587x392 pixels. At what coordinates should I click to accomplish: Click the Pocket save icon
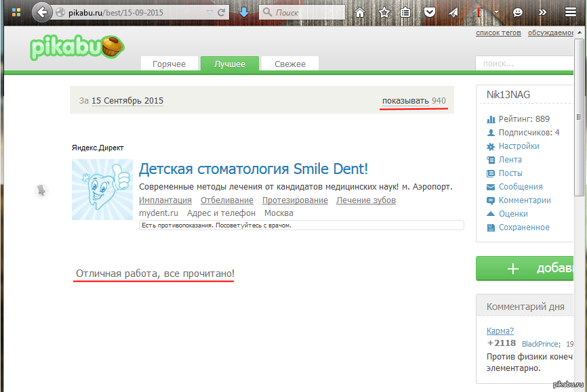(429, 12)
